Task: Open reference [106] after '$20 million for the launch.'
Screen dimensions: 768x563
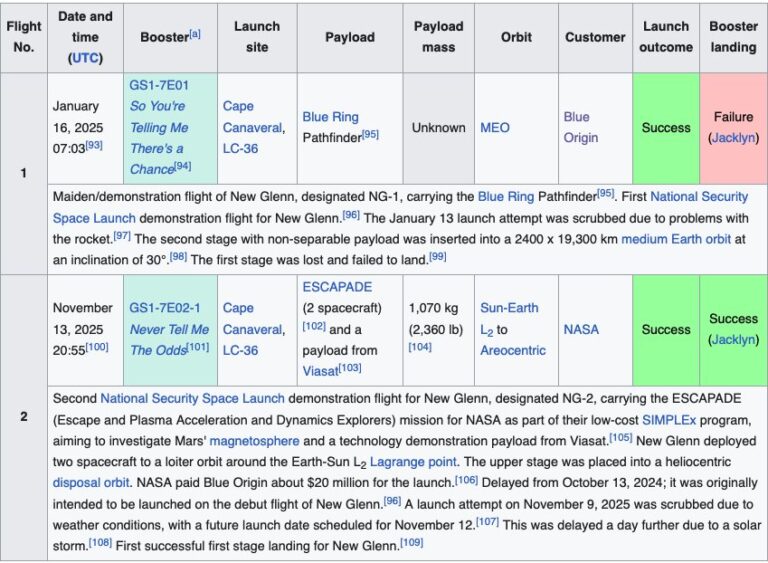Action: point(466,480)
